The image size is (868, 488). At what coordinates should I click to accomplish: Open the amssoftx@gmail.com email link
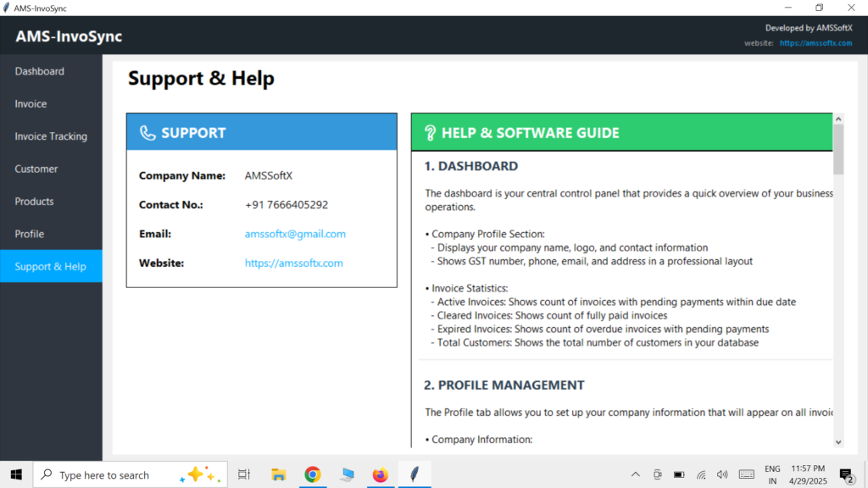[295, 234]
